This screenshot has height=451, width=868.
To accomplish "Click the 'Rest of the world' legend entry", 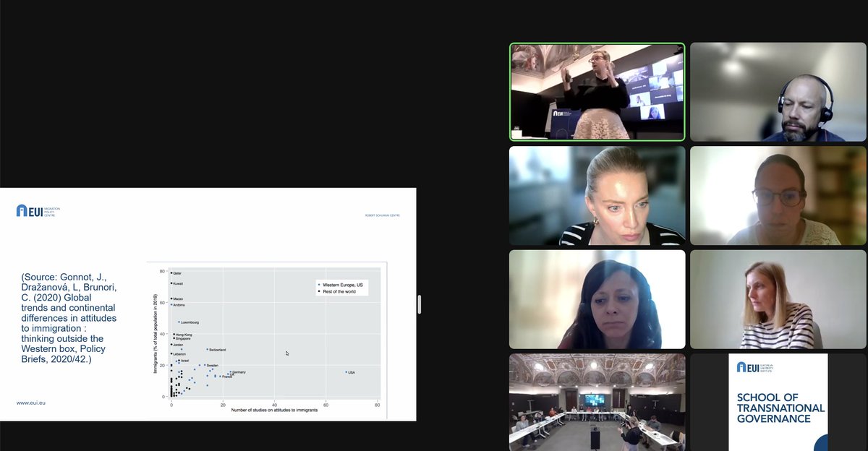I will pos(339,292).
